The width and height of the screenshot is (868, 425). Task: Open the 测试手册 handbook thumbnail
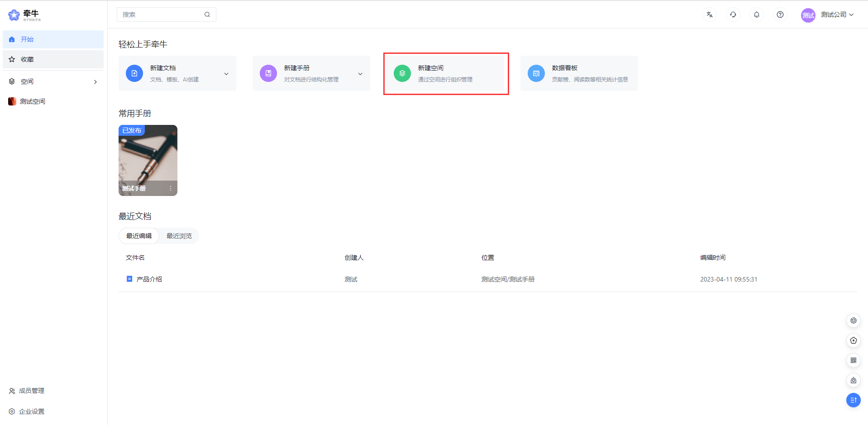coord(148,156)
